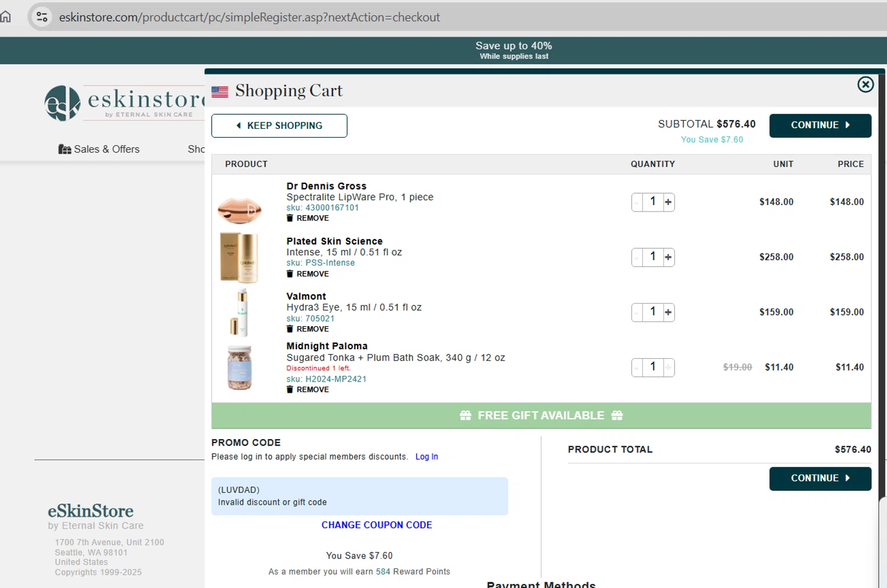
Task: Increase quantity of Valmont Hydra3 Eye
Action: click(668, 312)
